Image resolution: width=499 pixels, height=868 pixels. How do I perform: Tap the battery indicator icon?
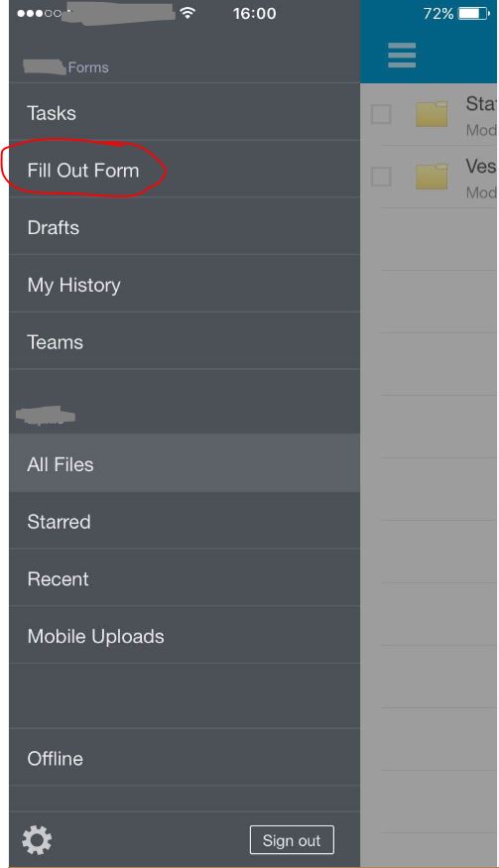pos(474,13)
